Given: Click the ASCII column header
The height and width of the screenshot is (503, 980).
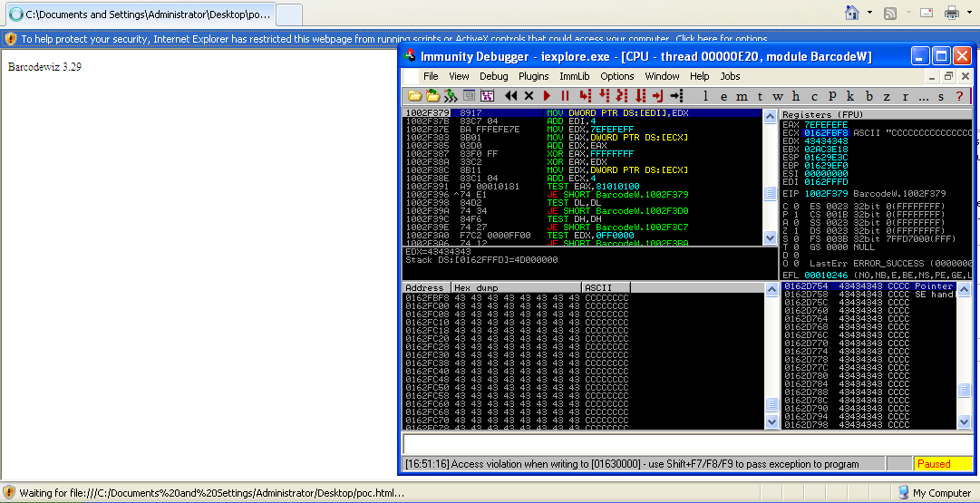Looking at the screenshot, I should [x=606, y=287].
